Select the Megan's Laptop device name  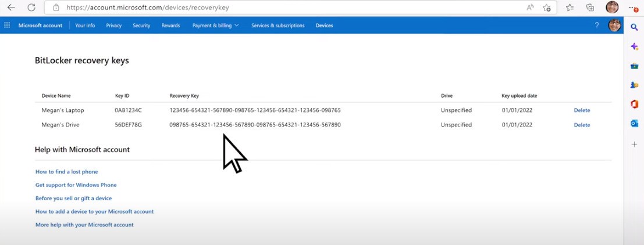(x=63, y=110)
